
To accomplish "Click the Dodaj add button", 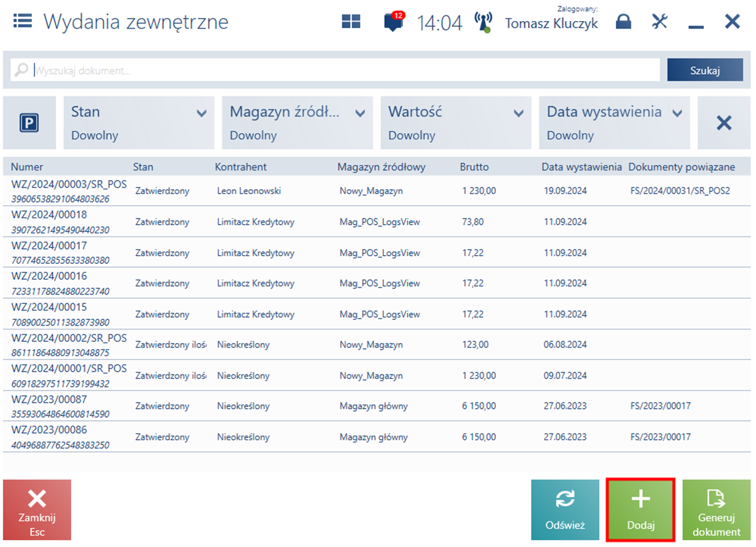I will 640,510.
